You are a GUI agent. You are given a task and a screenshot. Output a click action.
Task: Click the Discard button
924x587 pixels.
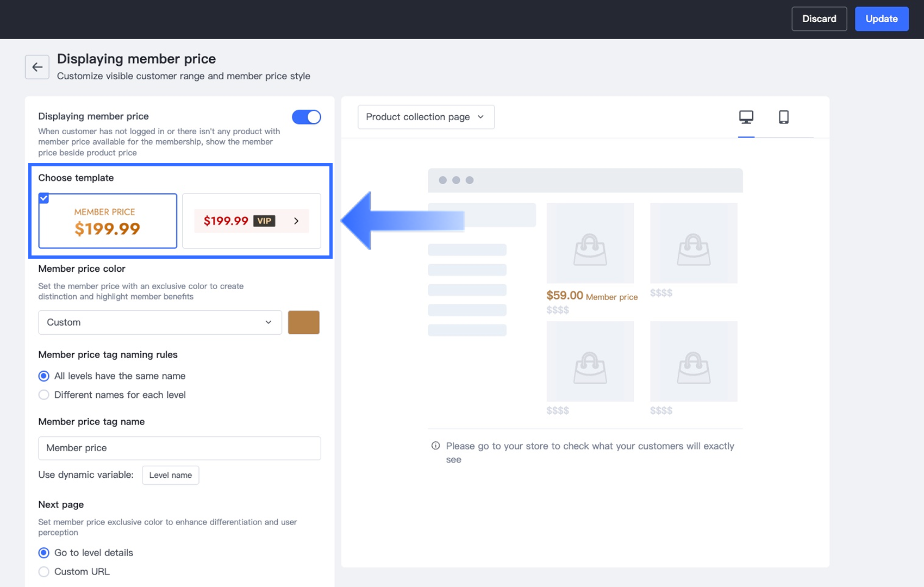(x=819, y=19)
